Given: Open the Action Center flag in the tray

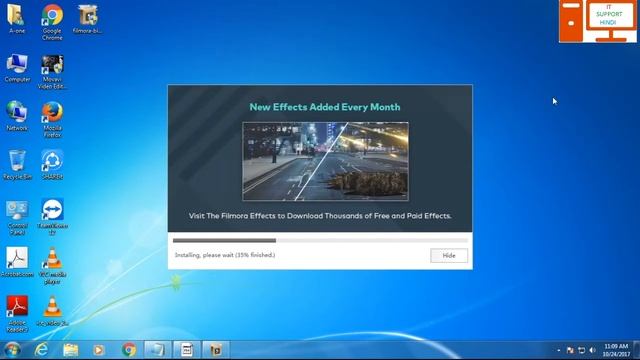Looking at the screenshot, I should pos(570,350).
